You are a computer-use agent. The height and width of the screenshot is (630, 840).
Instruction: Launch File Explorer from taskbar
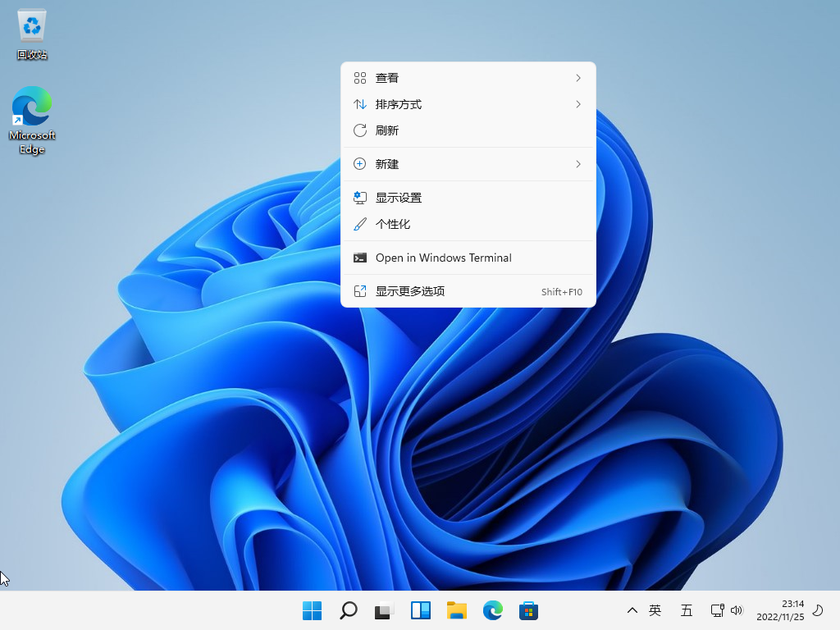tap(457, 610)
